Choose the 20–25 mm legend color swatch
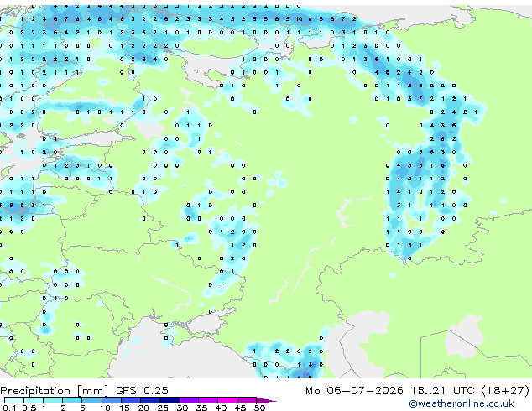The image size is (532, 411). tap(150, 400)
